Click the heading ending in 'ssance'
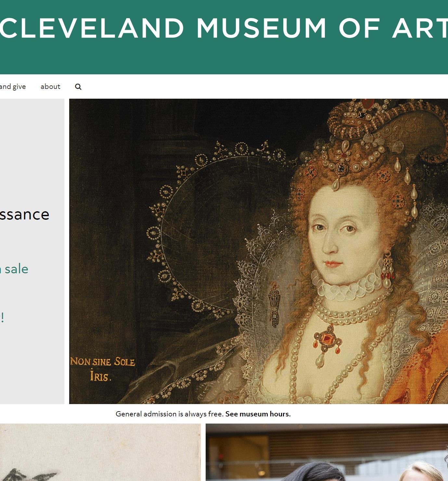The height and width of the screenshot is (481, 448). point(24,214)
